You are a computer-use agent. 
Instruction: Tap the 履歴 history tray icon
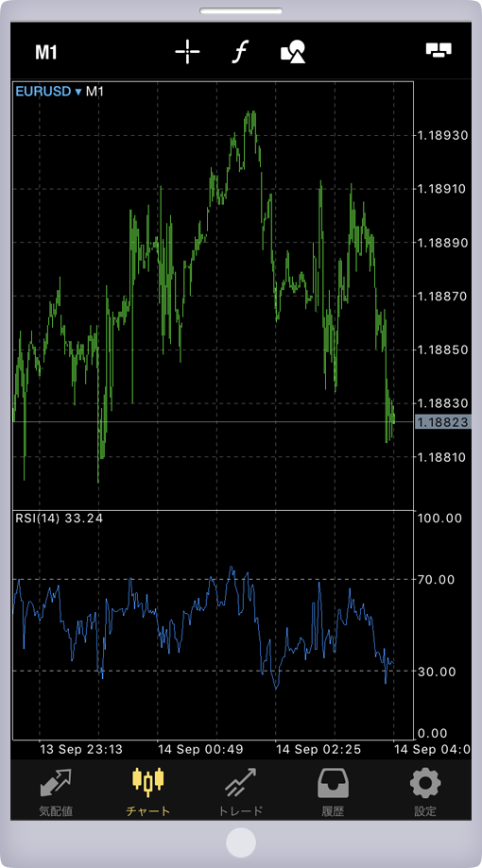333,783
